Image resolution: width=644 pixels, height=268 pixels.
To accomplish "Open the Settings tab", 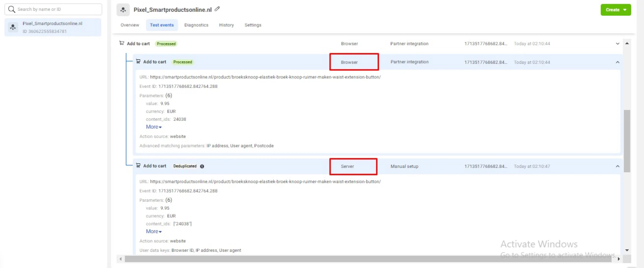I will tap(253, 25).
